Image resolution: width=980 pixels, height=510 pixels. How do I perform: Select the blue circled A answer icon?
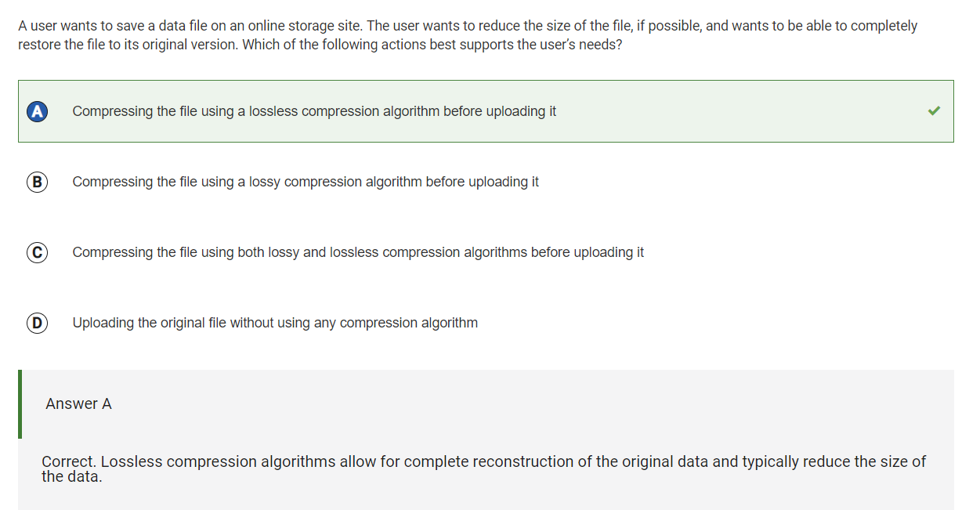(x=37, y=111)
